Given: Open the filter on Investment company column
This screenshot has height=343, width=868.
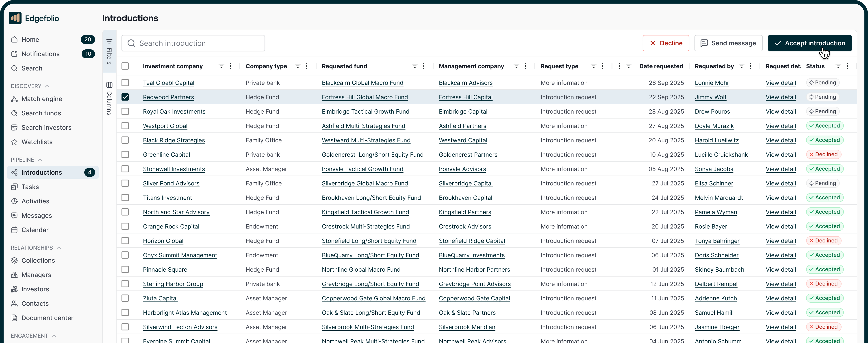Looking at the screenshot, I should click(221, 66).
